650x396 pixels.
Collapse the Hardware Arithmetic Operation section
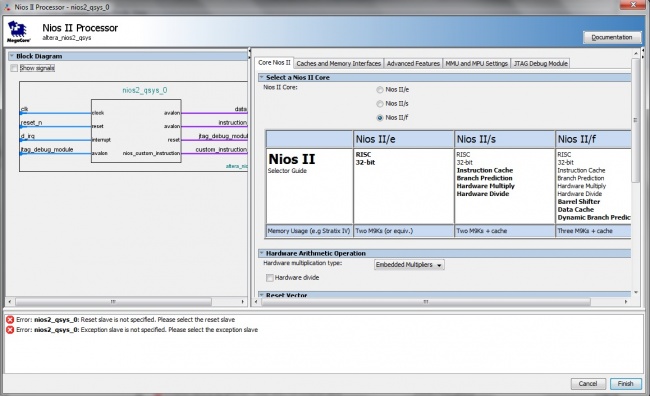pyautogui.click(x=262, y=253)
